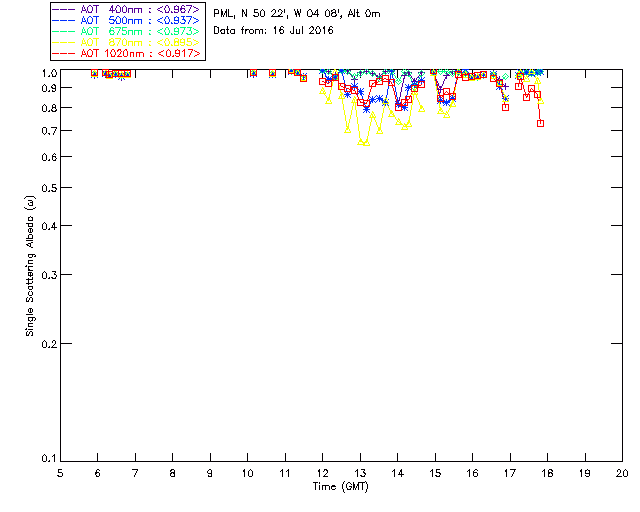Click the y-axis tick label 0.9

(x=49, y=88)
